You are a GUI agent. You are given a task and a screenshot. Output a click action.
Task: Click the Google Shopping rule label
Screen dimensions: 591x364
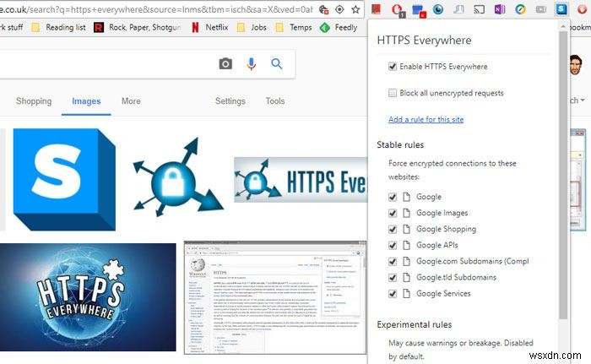click(447, 230)
